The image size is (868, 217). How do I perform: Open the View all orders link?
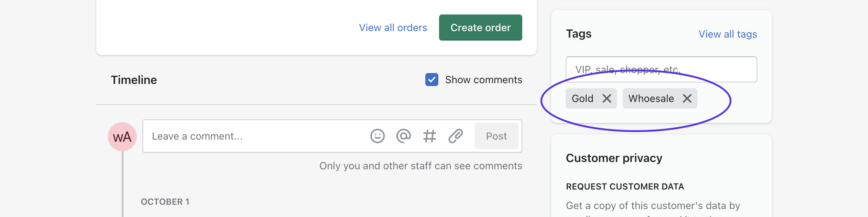[x=393, y=27]
